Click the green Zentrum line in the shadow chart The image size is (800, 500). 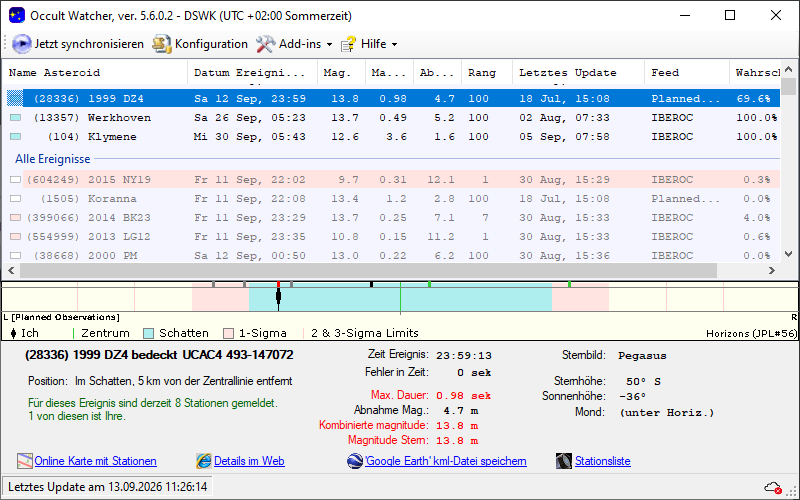(x=401, y=296)
